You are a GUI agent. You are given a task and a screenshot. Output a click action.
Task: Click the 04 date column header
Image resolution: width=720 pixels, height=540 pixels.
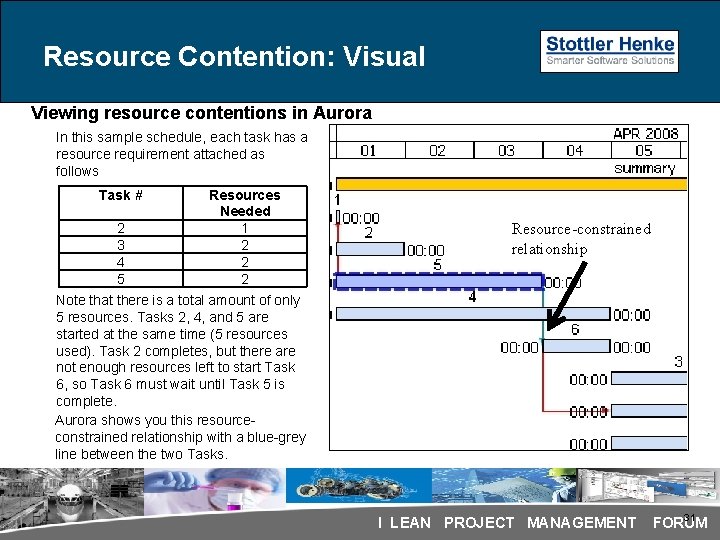coord(577,150)
